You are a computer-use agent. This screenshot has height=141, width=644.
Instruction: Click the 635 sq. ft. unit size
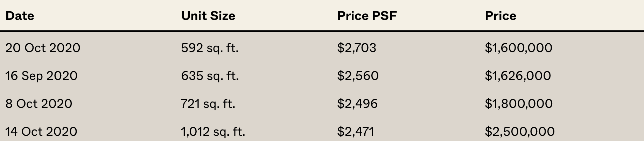click(210, 76)
